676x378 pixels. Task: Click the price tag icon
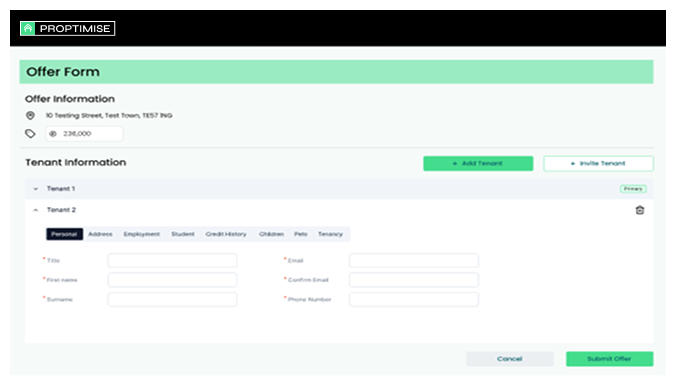click(30, 134)
